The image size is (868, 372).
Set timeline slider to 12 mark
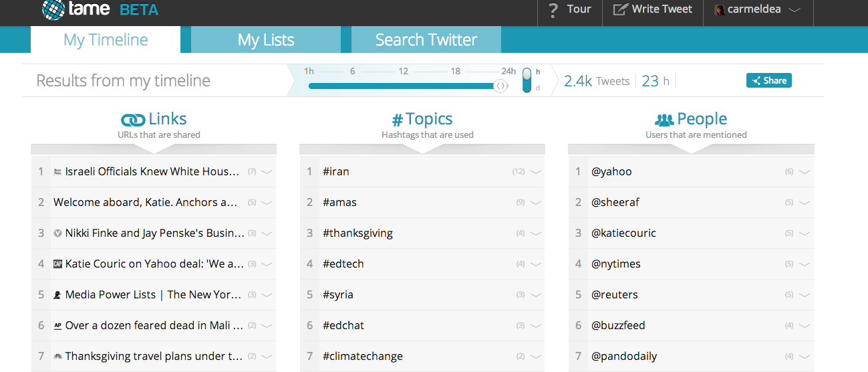(x=403, y=72)
